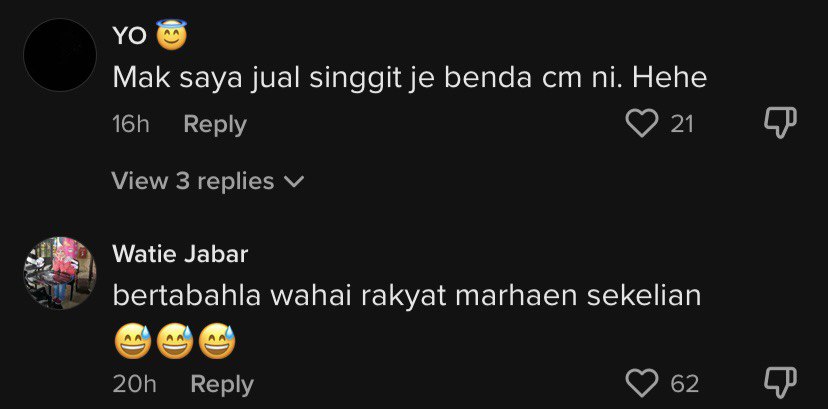Open the Watie Jabar username link

180,255
